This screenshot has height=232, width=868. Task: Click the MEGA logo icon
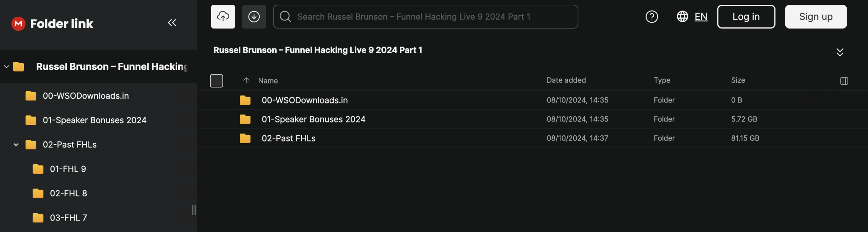click(18, 23)
